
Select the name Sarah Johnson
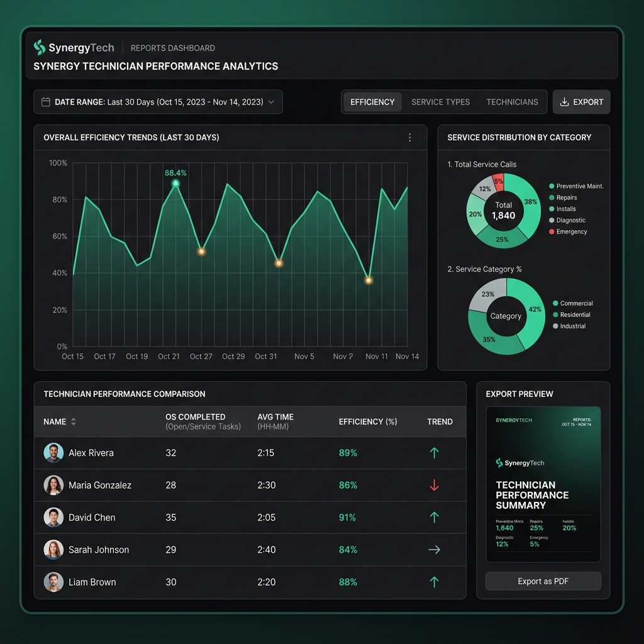pos(99,550)
